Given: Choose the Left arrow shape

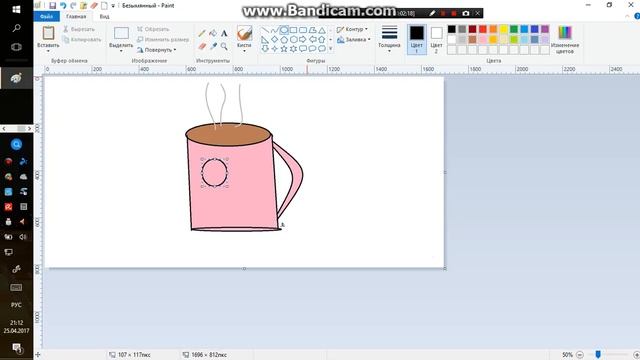Looking at the screenshot, I should tap(312, 40).
